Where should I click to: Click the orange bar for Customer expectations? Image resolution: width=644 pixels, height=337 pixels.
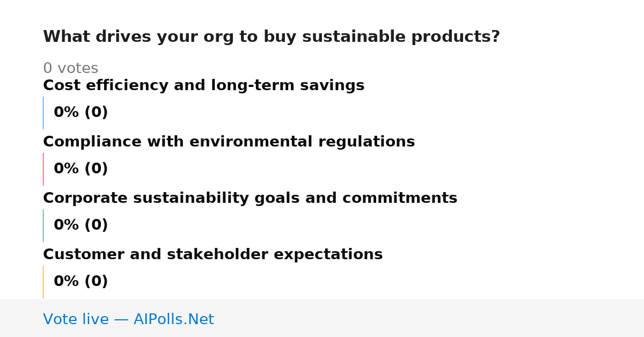coord(43,282)
